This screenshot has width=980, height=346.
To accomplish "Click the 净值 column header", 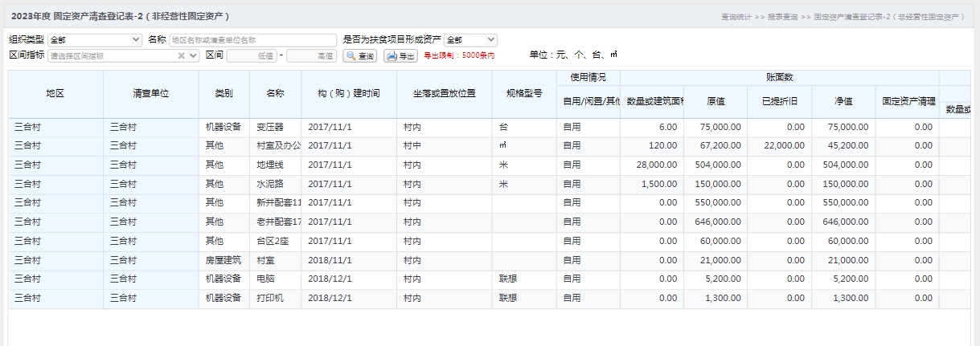I will (843, 102).
